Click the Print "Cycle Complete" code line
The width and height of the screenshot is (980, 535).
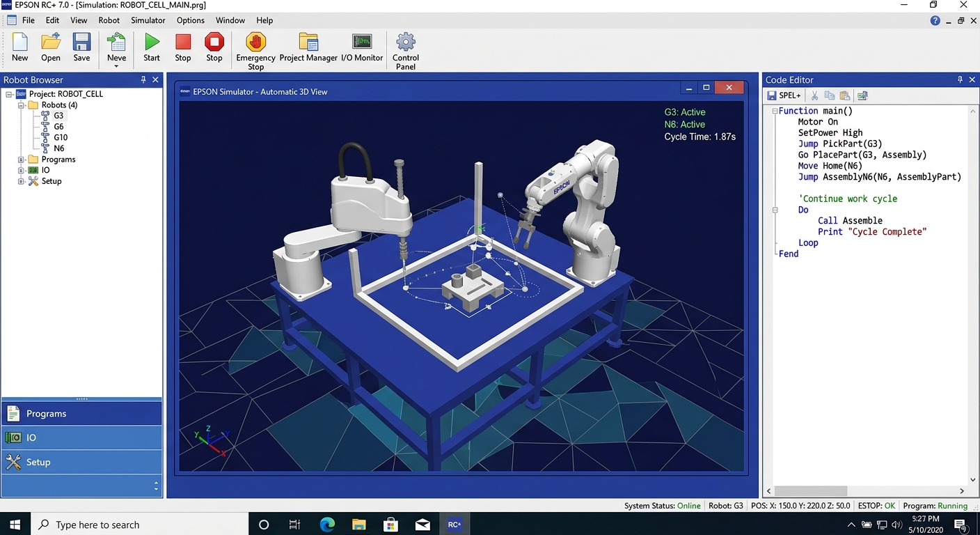(872, 231)
